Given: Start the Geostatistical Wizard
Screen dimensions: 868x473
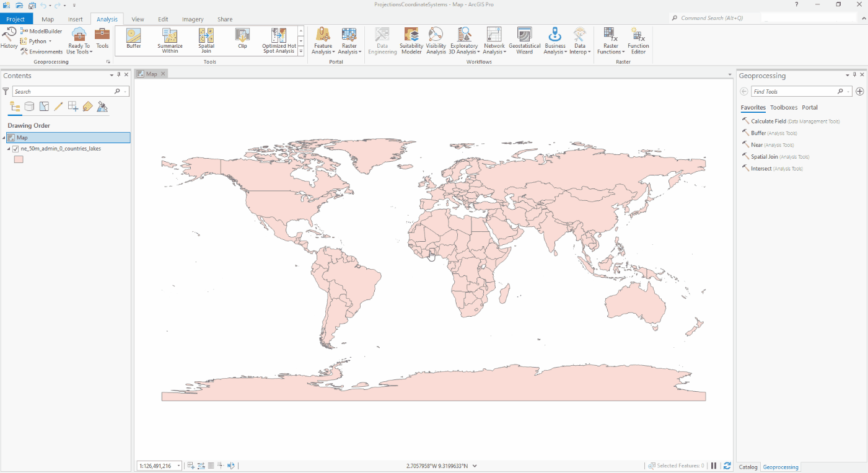Looking at the screenshot, I should (x=524, y=40).
